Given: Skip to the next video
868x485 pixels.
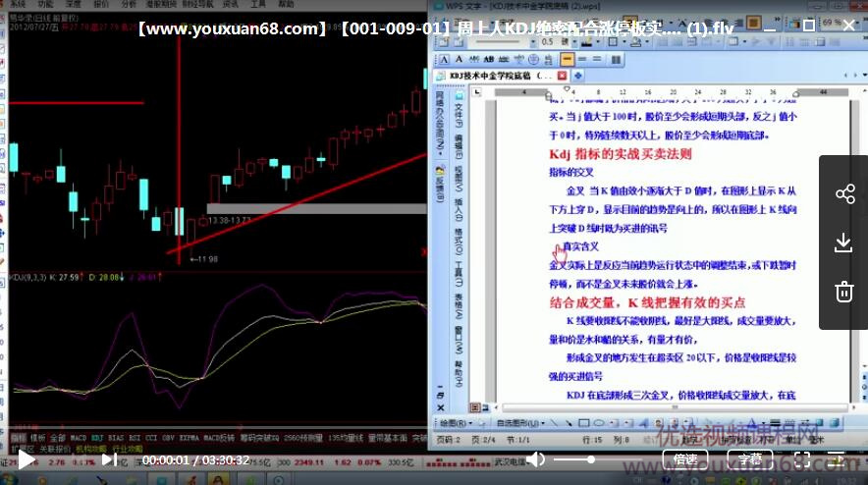Looking at the screenshot, I should tap(110, 459).
